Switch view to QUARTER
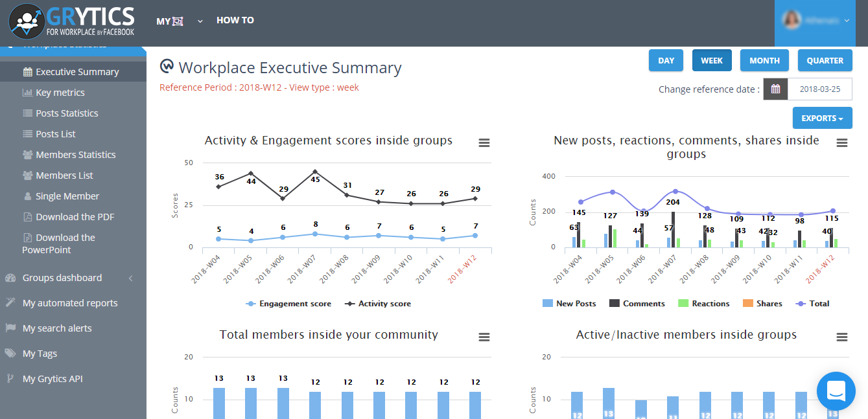The image size is (868, 419). [x=825, y=60]
